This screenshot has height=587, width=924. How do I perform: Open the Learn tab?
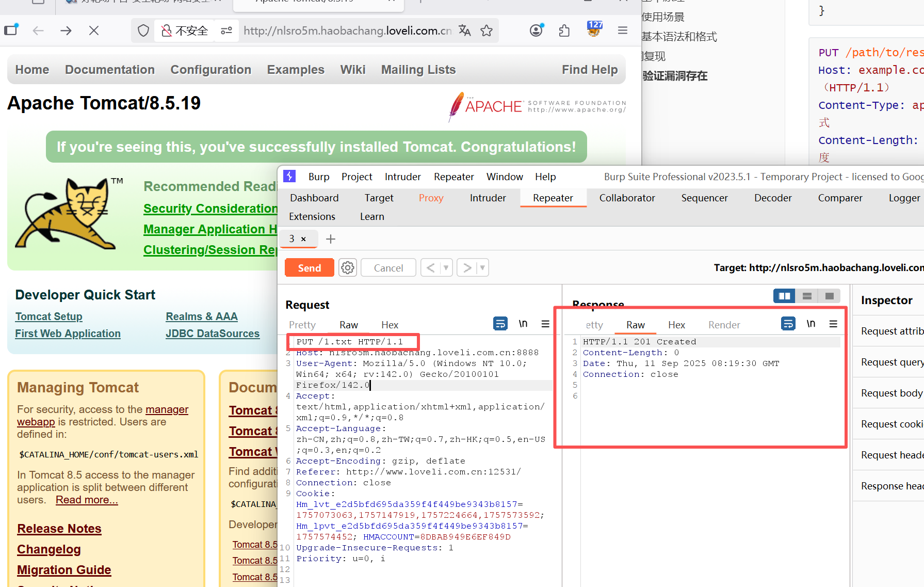372,216
